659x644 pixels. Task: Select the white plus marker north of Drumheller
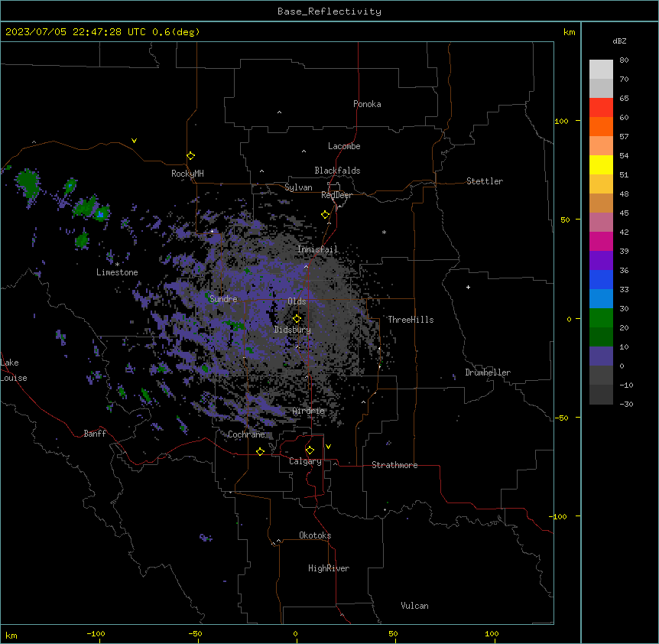(468, 287)
